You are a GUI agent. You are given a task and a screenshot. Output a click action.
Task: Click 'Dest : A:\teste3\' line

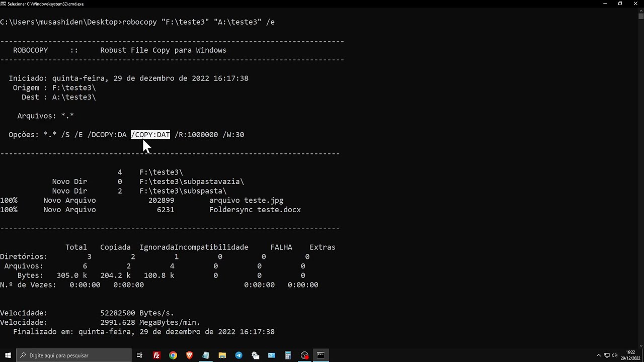point(59,97)
